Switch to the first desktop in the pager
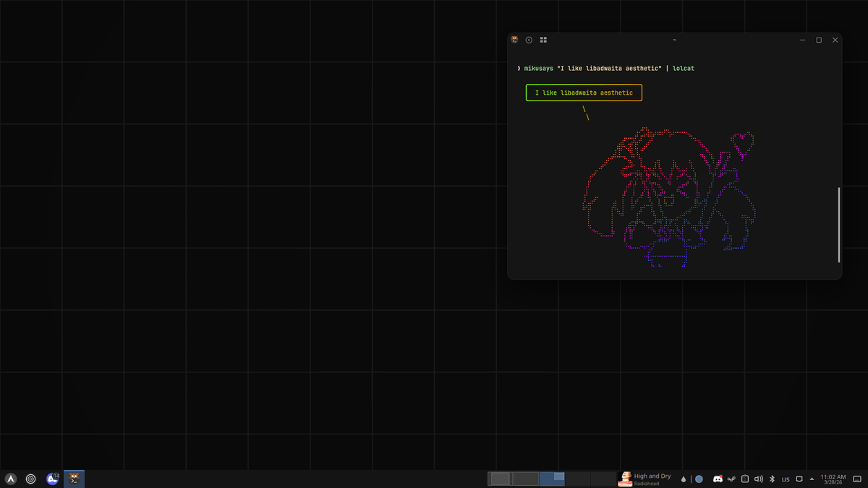 501,479
